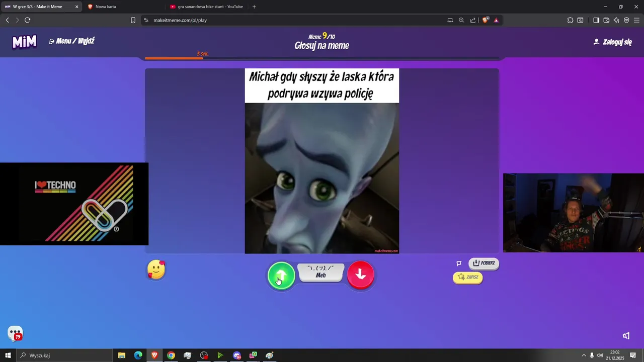Download meme via POBIERZ button
This screenshot has height=362, width=644.
pyautogui.click(x=484, y=263)
